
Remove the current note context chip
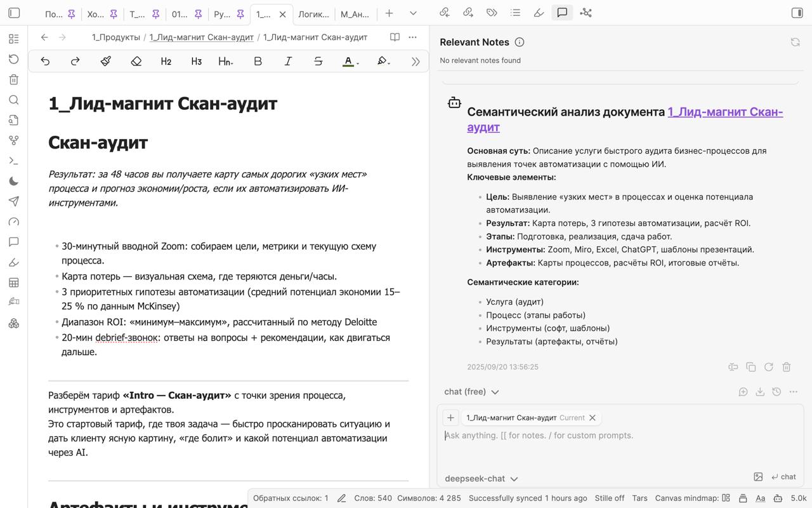pos(593,418)
